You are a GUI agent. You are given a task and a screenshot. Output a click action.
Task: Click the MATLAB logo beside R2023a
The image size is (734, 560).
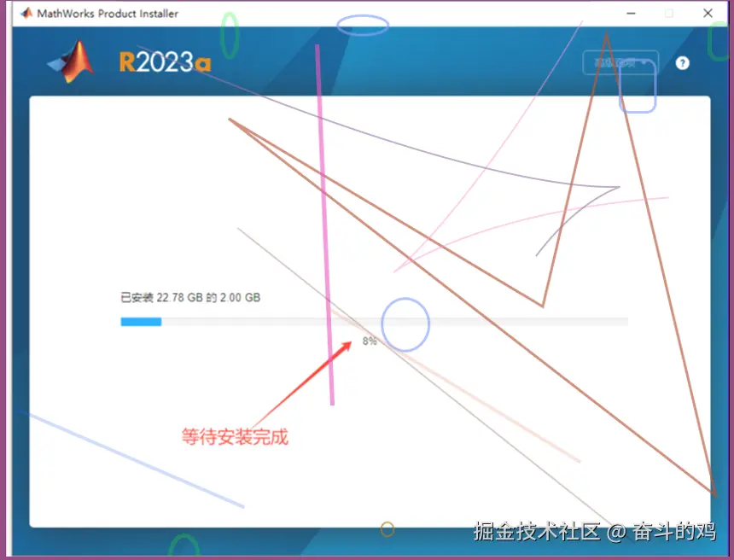click(x=72, y=61)
